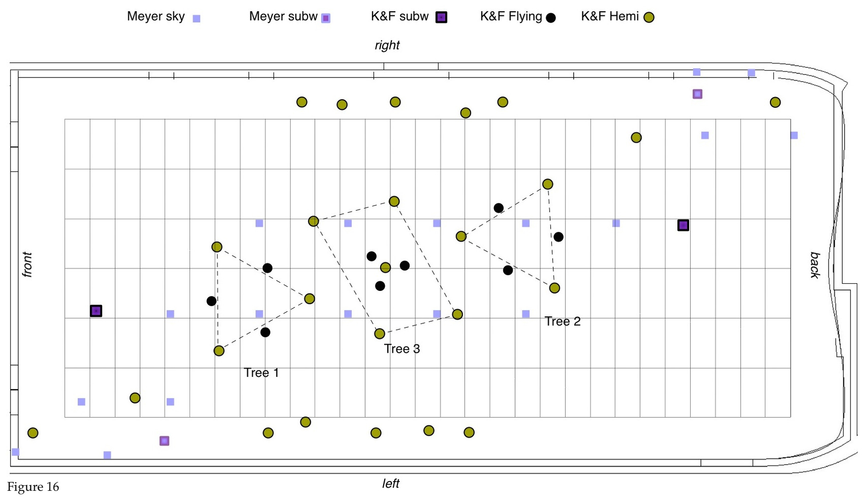Click the Meyer subw marker near bottom-left
Viewport: 868px width, 502px height.
tap(164, 441)
